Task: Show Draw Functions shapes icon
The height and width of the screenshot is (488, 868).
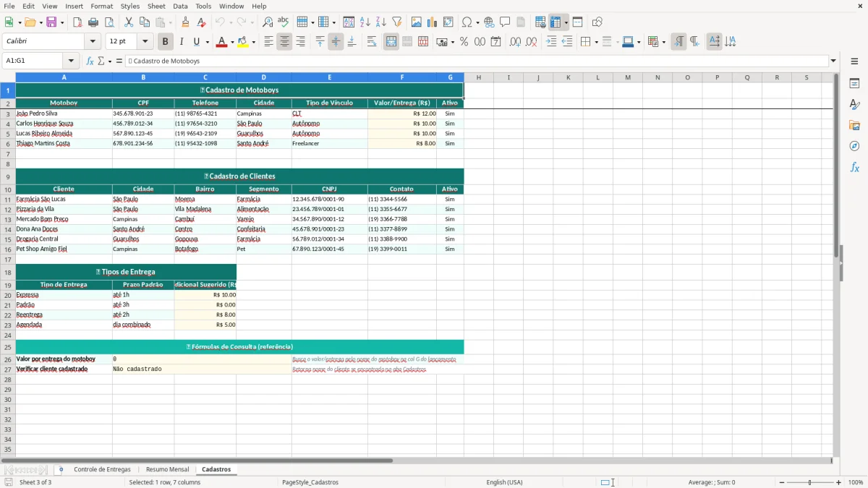Action: coord(597,22)
